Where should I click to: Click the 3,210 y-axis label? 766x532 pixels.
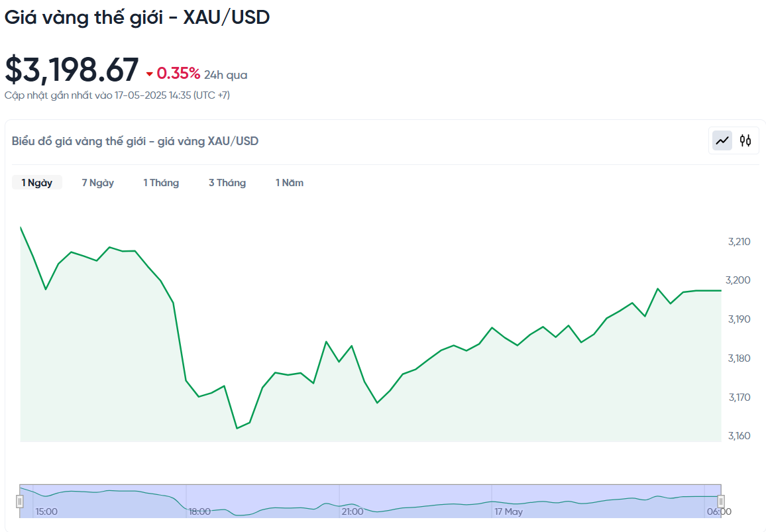pos(739,241)
